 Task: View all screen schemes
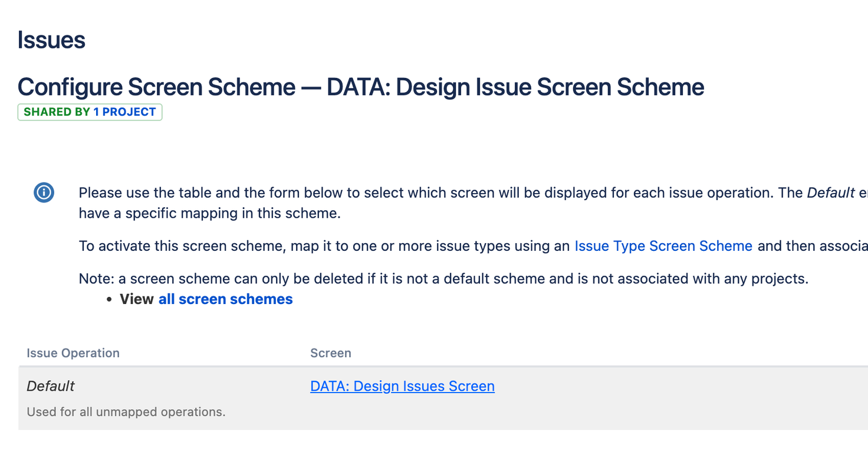225,299
